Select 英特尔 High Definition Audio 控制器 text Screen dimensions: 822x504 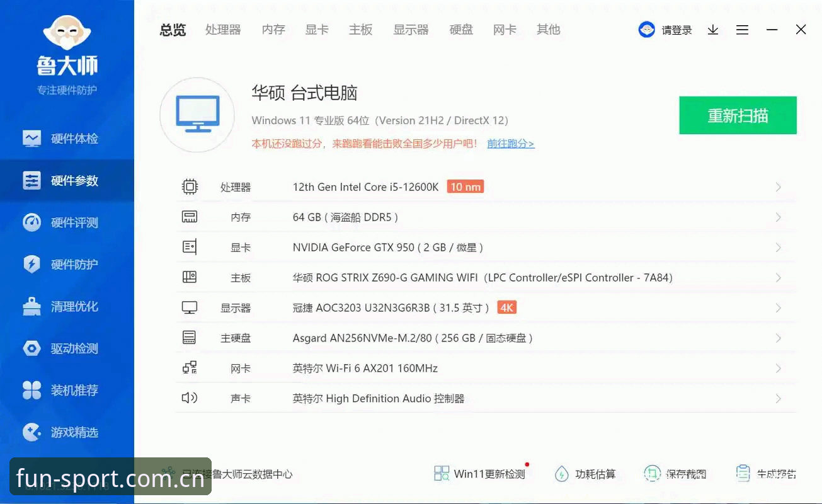coord(379,399)
